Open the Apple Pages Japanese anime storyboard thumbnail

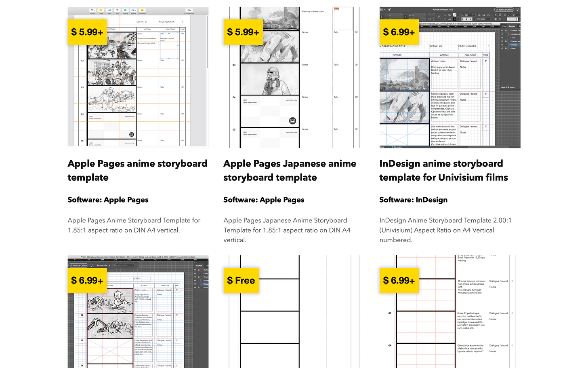[294, 77]
